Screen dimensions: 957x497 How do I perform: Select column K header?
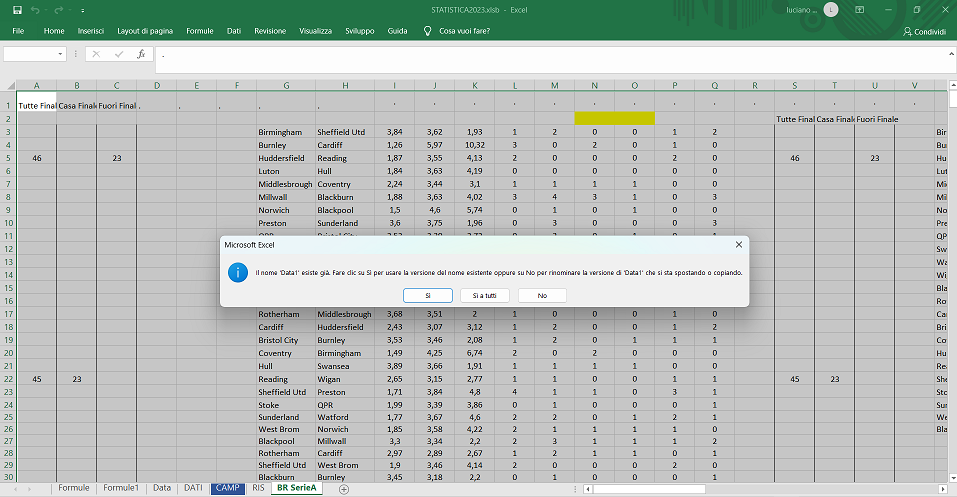tap(475, 85)
